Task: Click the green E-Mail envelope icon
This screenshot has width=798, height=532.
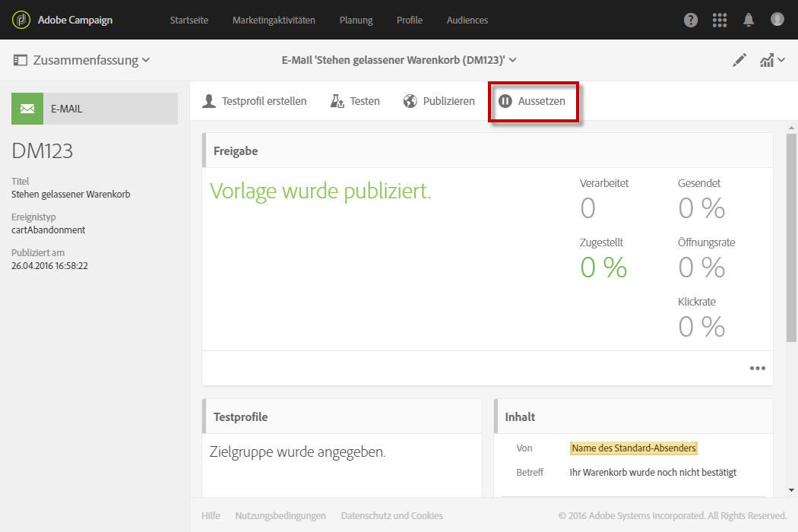Action: pyautogui.click(x=27, y=109)
